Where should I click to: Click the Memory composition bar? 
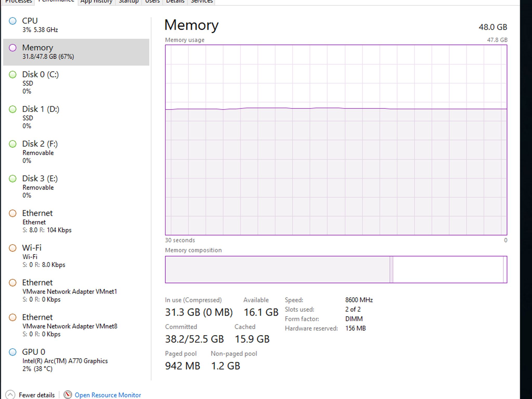point(336,269)
